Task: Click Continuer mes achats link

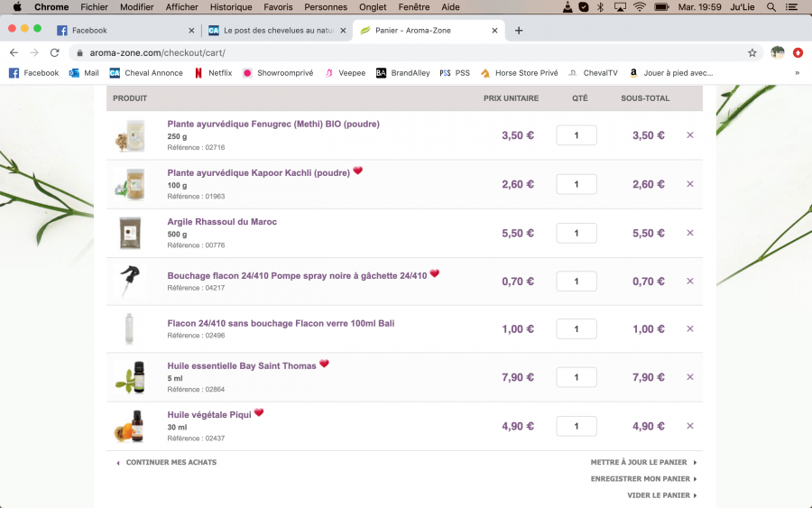Action: [x=171, y=462]
